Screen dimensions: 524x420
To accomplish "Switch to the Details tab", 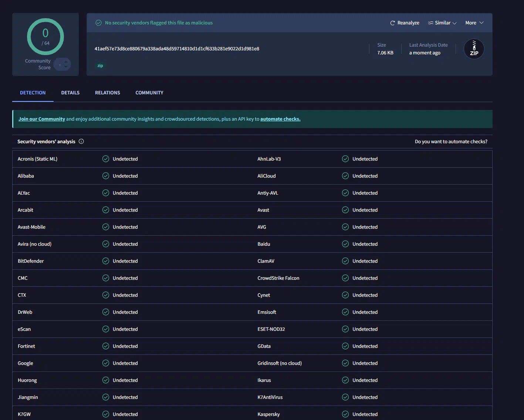I will 70,93.
